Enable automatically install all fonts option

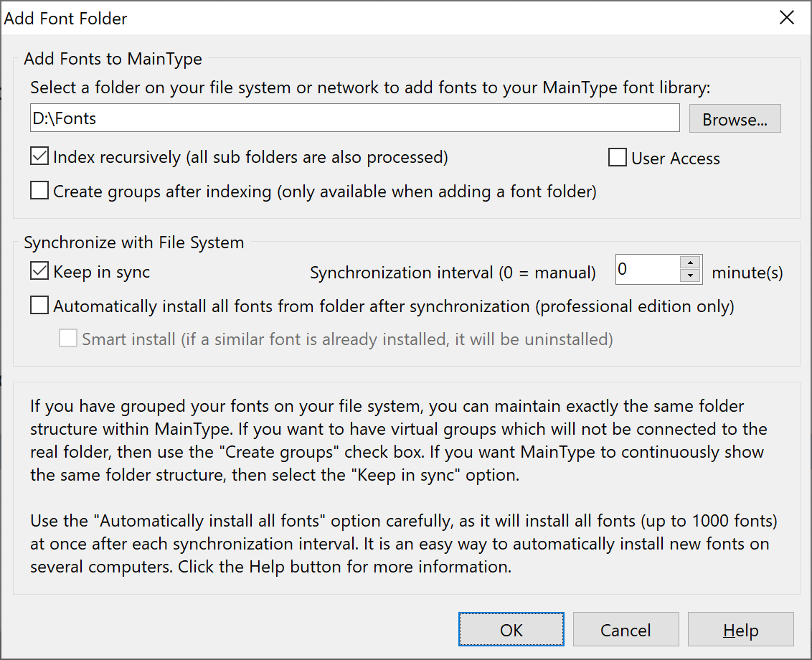coord(39,306)
